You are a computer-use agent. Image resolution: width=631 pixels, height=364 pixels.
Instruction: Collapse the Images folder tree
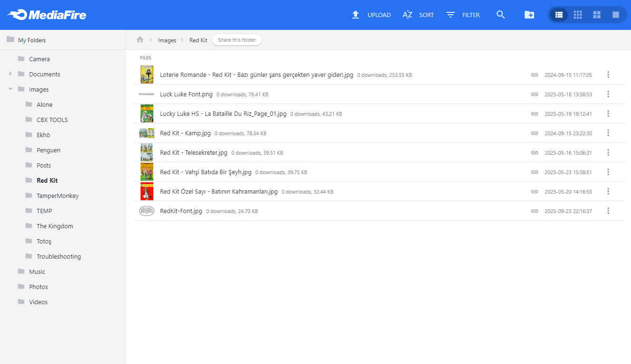point(10,89)
